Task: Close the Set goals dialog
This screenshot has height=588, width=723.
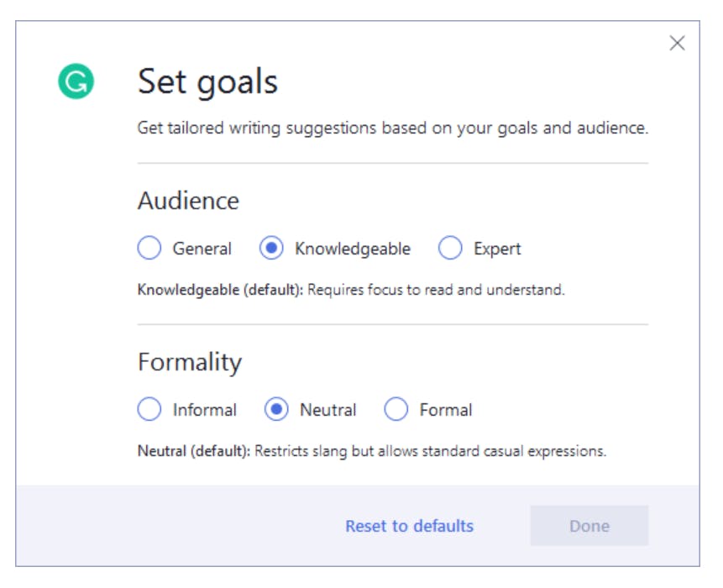Action: [x=677, y=43]
